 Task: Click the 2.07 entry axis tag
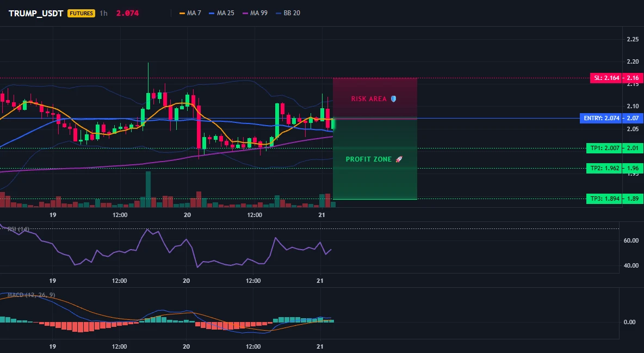(633, 119)
